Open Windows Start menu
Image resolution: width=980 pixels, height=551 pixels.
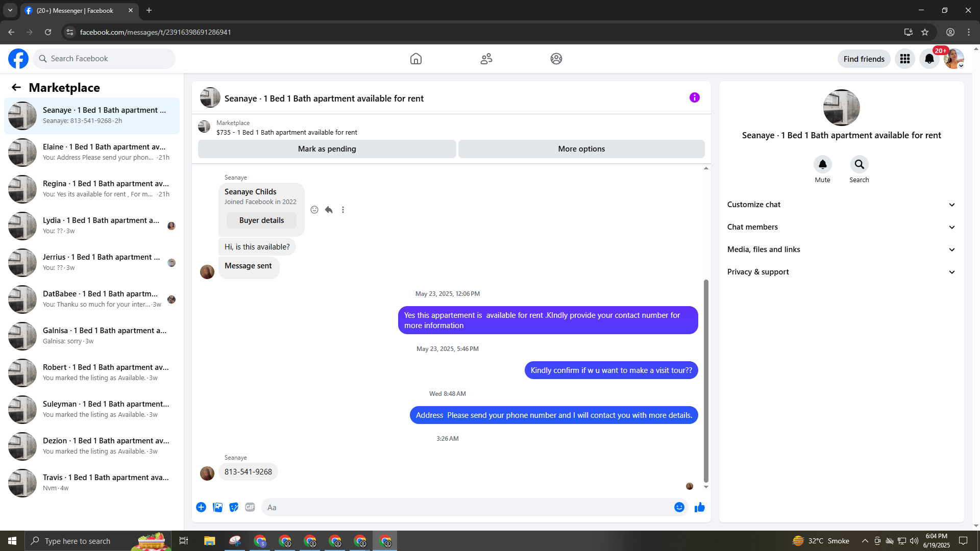(x=12, y=541)
